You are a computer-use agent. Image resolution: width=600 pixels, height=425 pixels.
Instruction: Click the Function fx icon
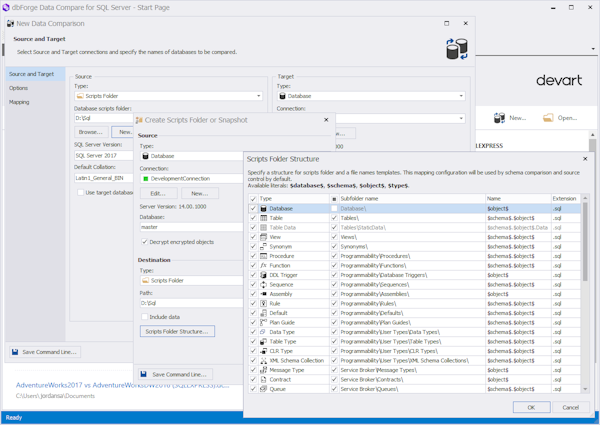263,265
